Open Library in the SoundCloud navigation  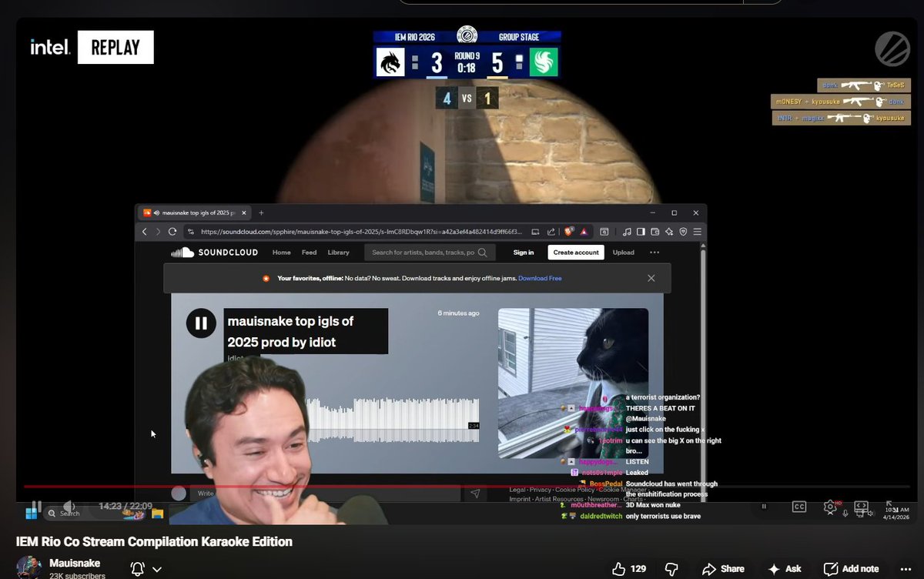tap(338, 253)
